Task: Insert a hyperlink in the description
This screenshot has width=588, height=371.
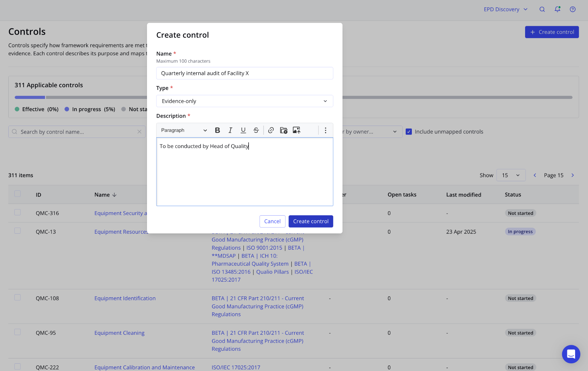Action: [x=271, y=130]
